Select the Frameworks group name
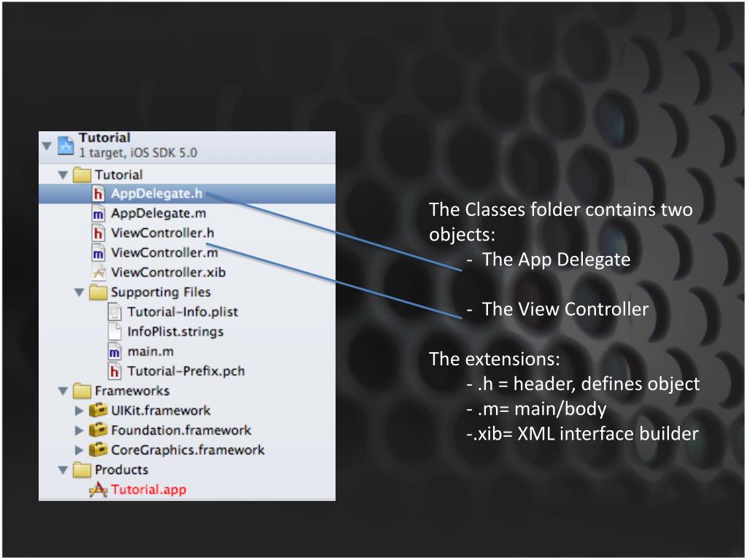 [x=132, y=391]
